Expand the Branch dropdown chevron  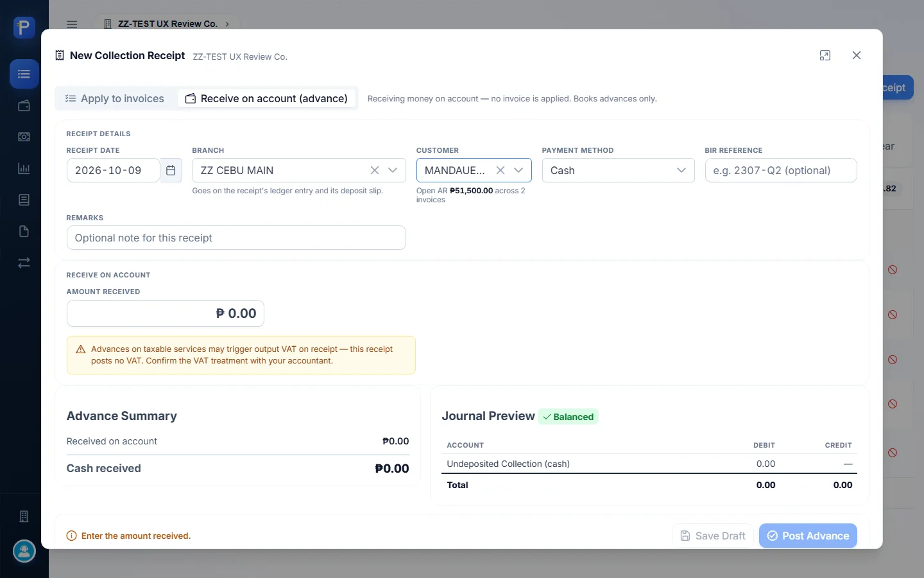click(x=393, y=170)
